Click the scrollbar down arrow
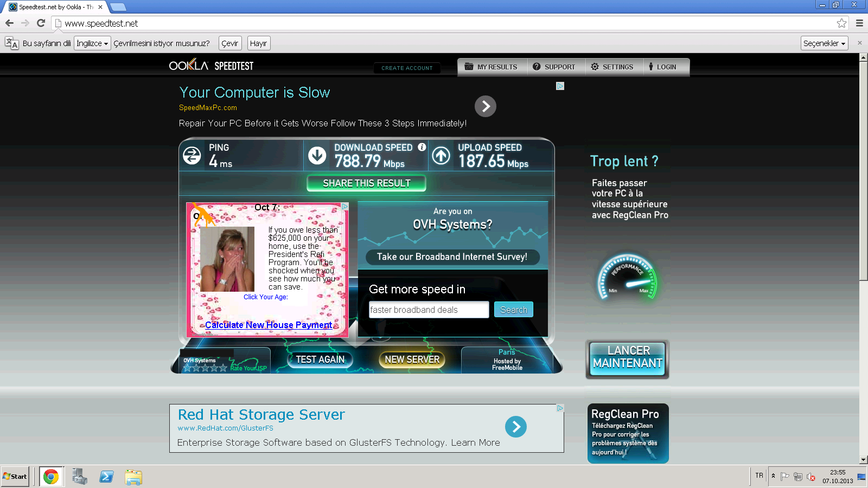 point(863,460)
